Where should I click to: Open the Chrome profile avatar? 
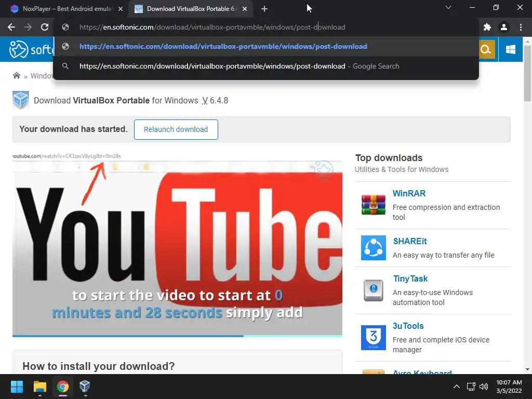[x=504, y=27]
